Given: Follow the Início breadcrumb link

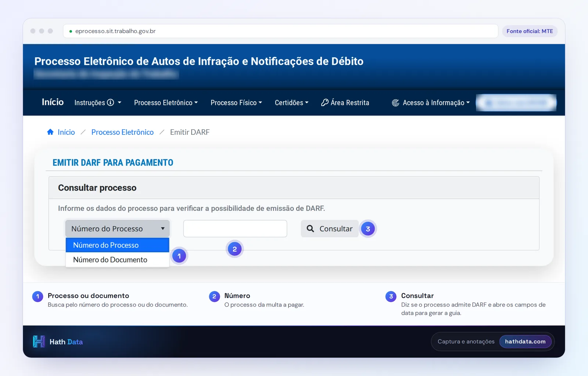Looking at the screenshot, I should pos(66,132).
